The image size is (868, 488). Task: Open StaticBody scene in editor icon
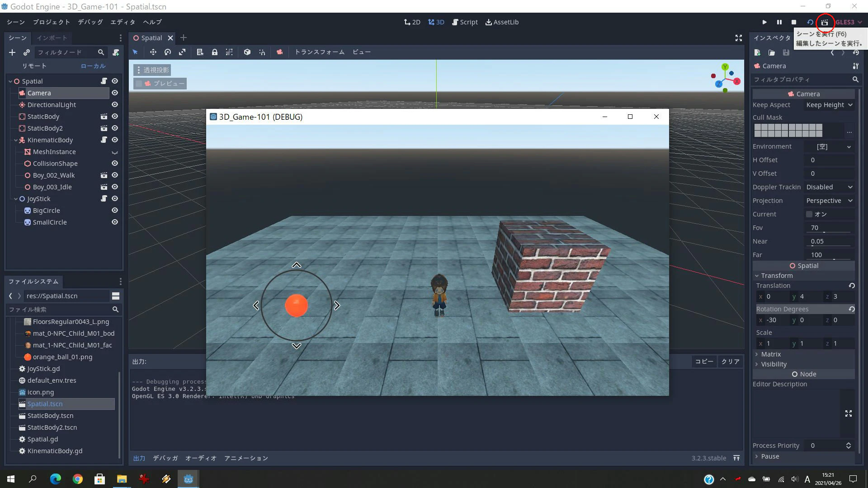click(104, 117)
